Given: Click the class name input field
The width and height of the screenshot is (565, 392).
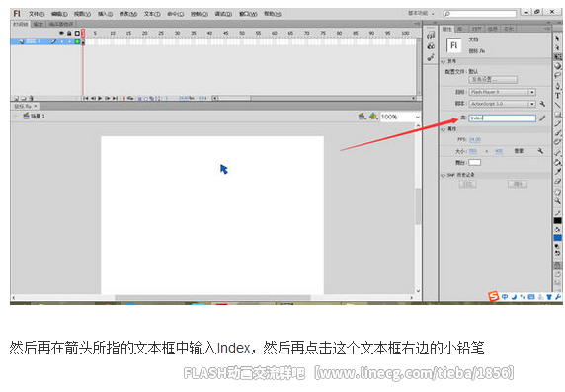Looking at the screenshot, I should point(503,118).
